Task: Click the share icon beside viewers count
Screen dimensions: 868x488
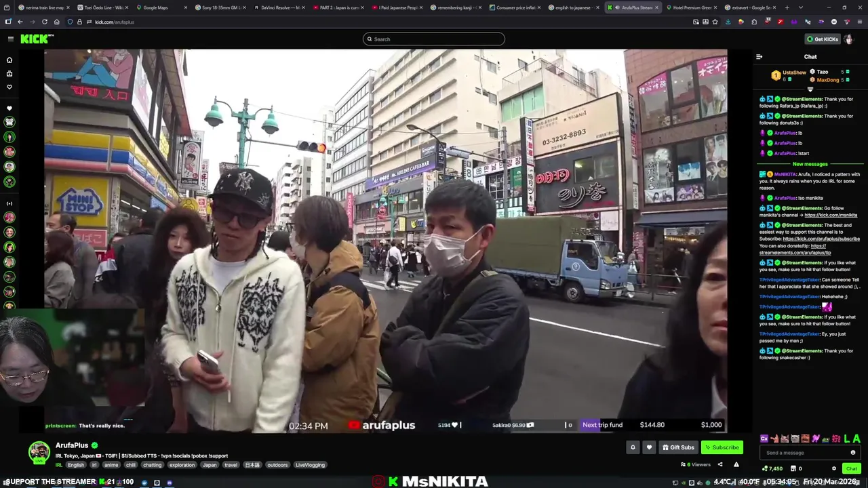Action: point(720,465)
